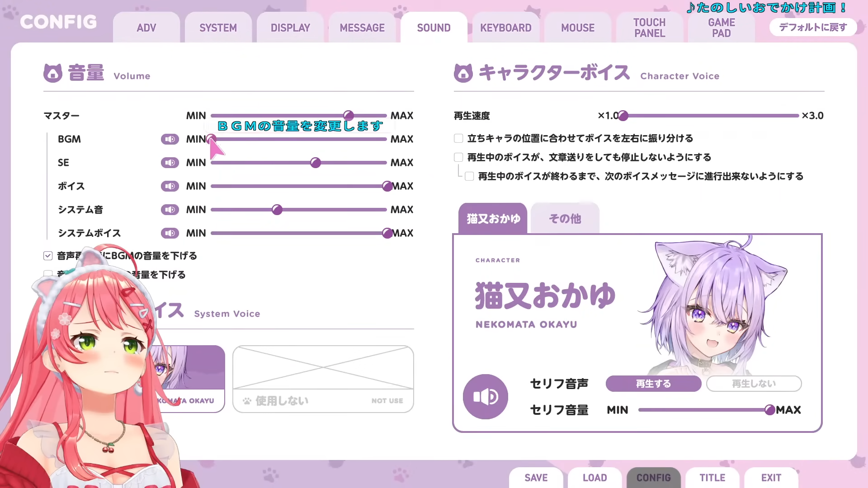This screenshot has height=488, width=868.
Task: Click the SE speaker test icon
Action: coord(170,163)
